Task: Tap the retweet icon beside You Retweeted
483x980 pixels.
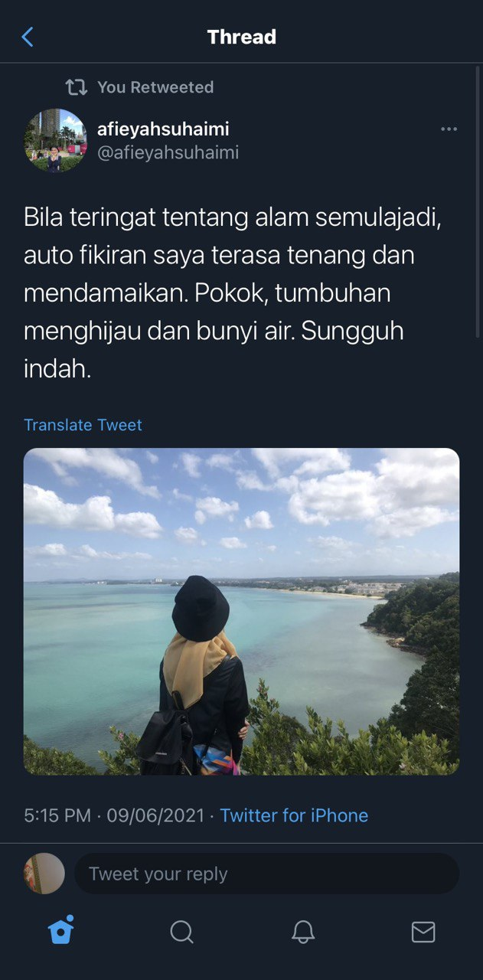Action: click(x=77, y=87)
